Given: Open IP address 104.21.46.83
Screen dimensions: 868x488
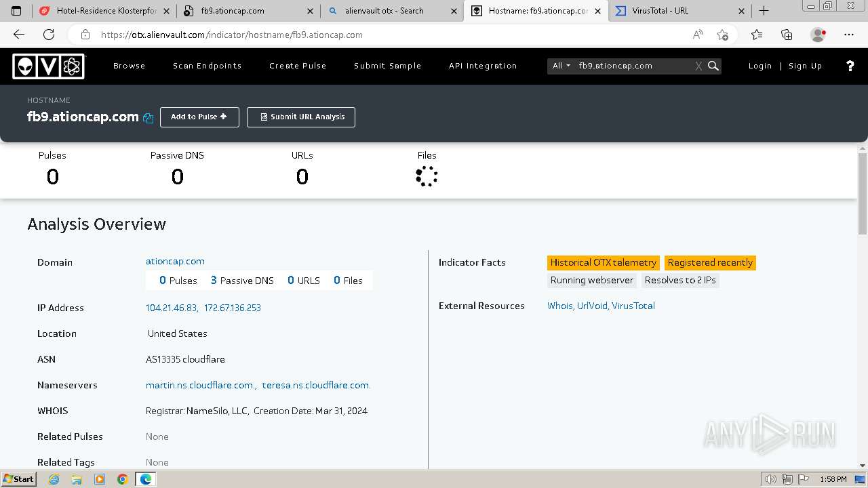Looking at the screenshot, I should pyautogui.click(x=172, y=308).
